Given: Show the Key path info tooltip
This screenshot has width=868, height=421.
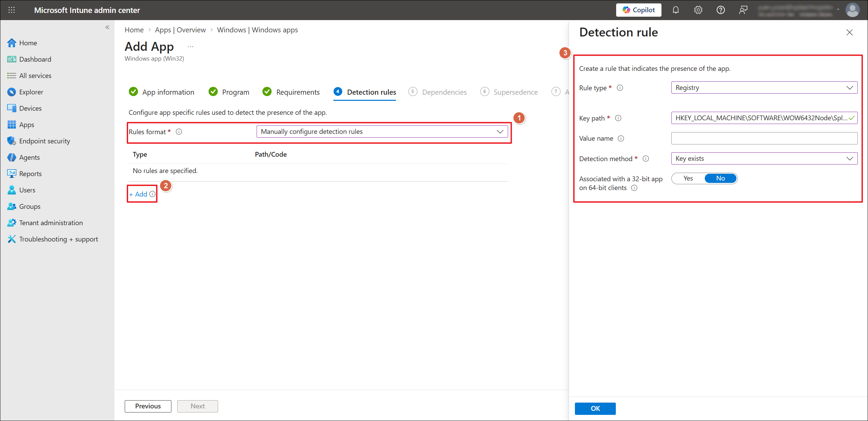Looking at the screenshot, I should (618, 118).
